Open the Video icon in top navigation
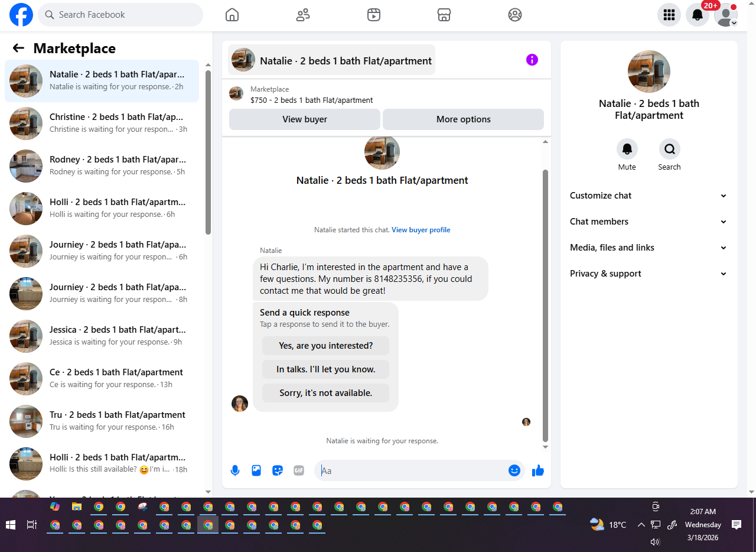The image size is (756, 552). 373,15
